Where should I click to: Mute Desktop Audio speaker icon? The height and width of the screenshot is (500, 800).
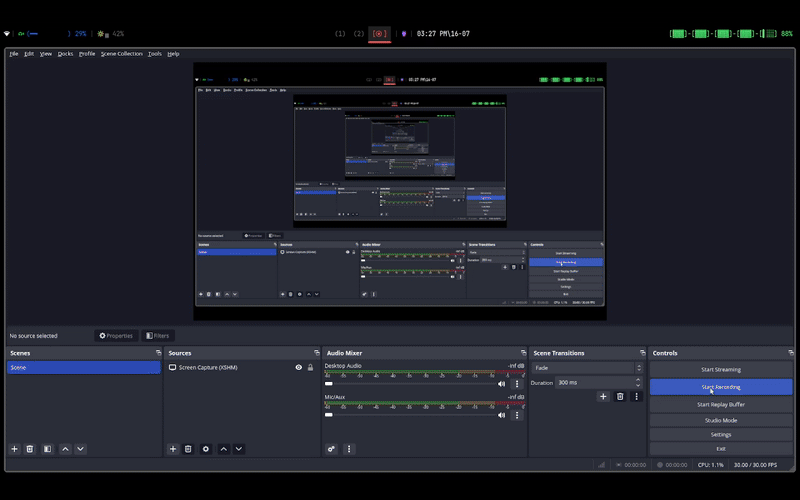(x=502, y=384)
